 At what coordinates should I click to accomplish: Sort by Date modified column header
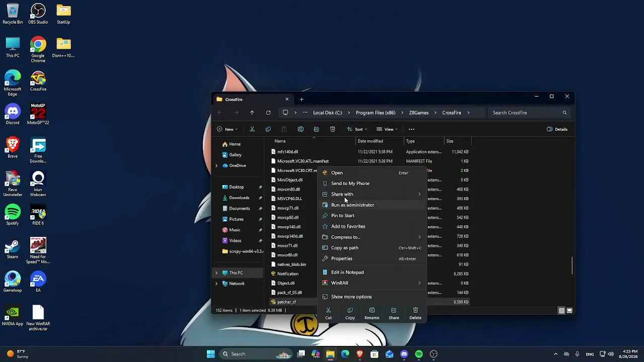[370, 141]
